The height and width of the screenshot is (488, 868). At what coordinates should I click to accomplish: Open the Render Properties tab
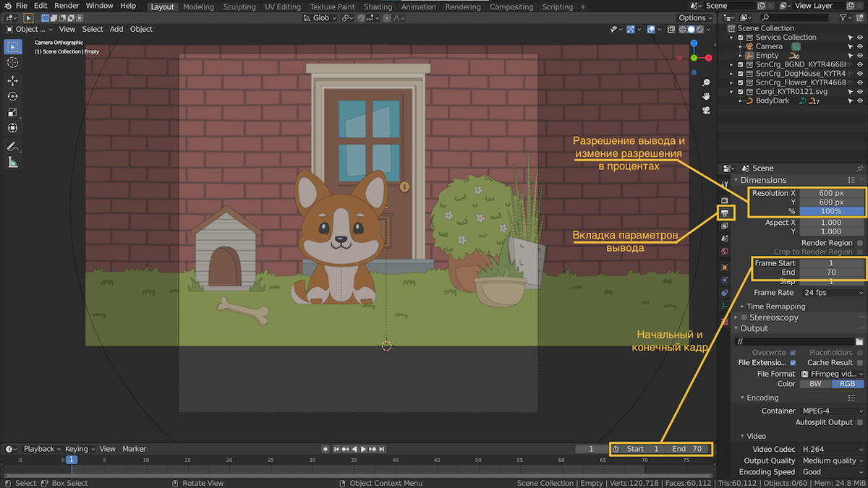(x=725, y=199)
